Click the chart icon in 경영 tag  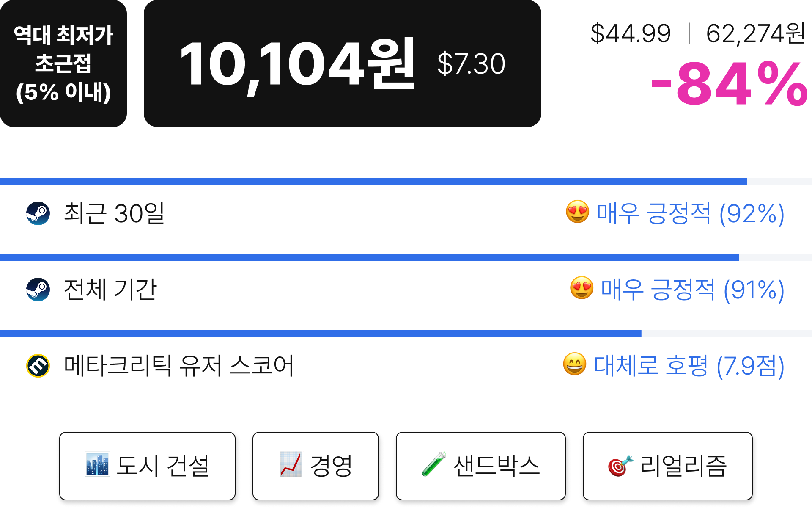(x=291, y=464)
